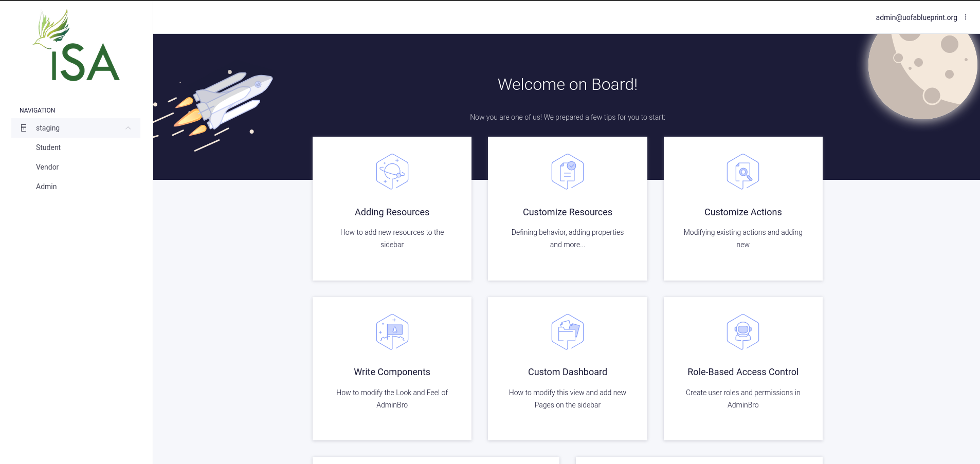980x464 pixels.
Task: Open the staging dropdown entry
Action: 47,127
